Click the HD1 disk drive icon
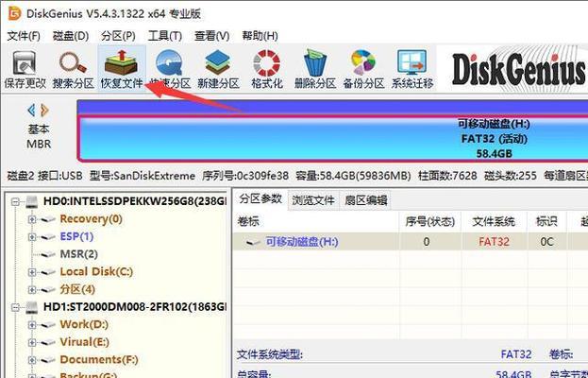This screenshot has height=378, width=588. pyautogui.click(x=32, y=307)
